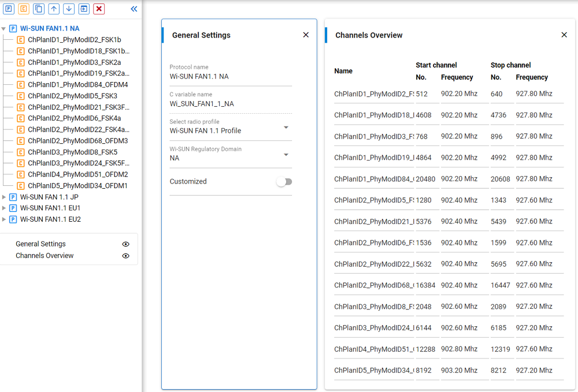
Task: Select ChPlanID1_PhyModID19_FSK2a tree item
Action: 79,73
